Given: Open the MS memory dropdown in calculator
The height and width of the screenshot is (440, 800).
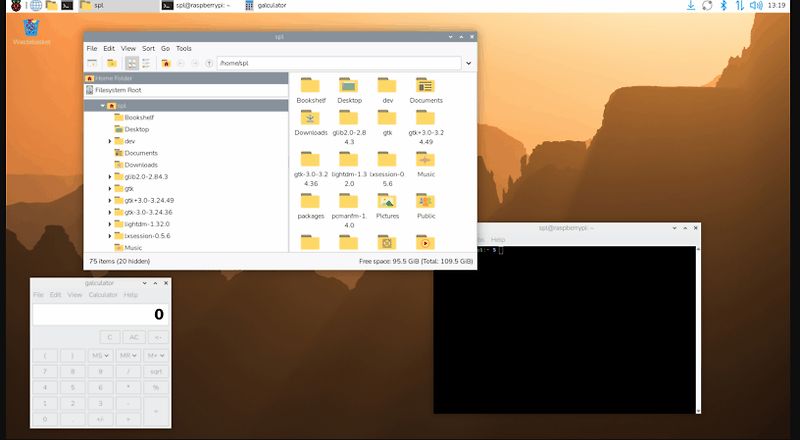Looking at the screenshot, I should pyautogui.click(x=100, y=355).
